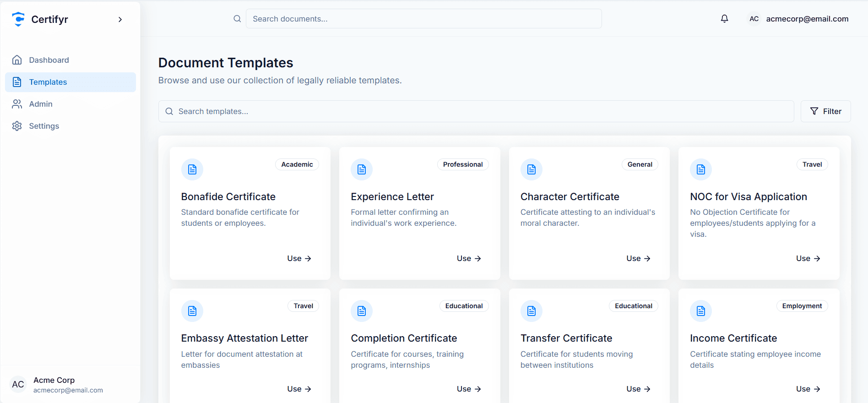The width and height of the screenshot is (868, 403).
Task: Click the Educational tag on Completion Certificate
Action: 464,306
